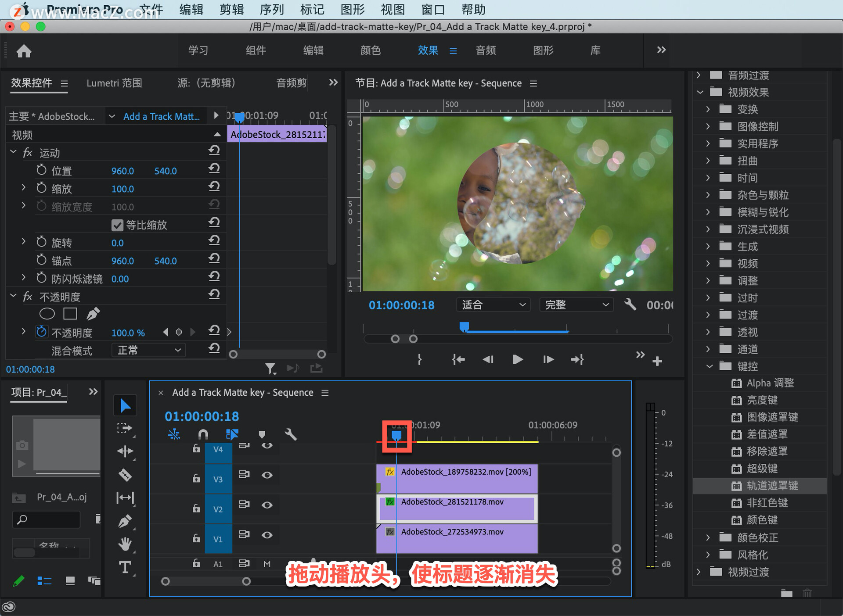
Task: Select the Type tool
Action: click(125, 567)
